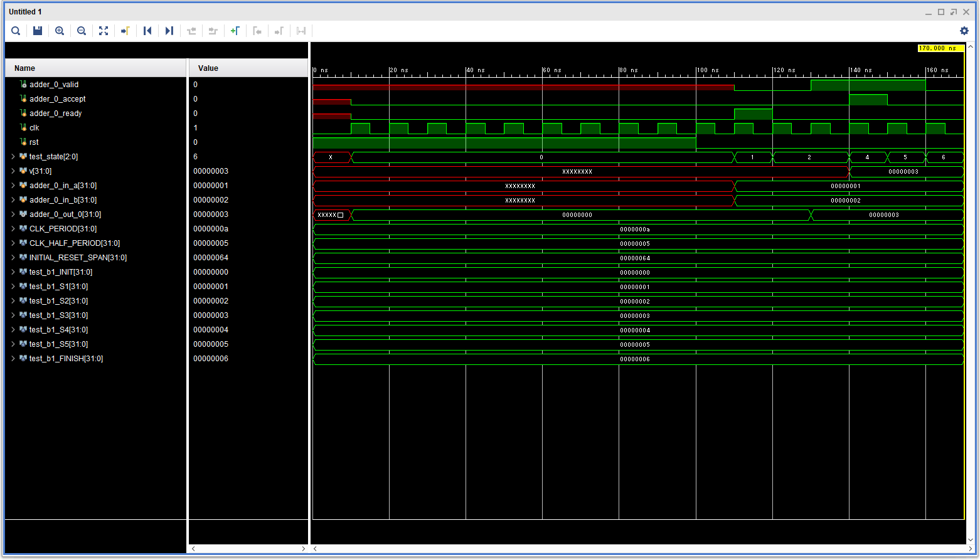This screenshot has height=560, width=980.
Task: Click the Name column header
Action: click(x=96, y=68)
